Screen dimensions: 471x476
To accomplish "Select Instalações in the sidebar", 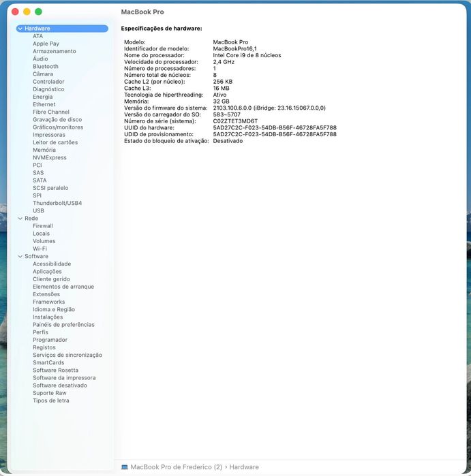I will click(x=48, y=317).
